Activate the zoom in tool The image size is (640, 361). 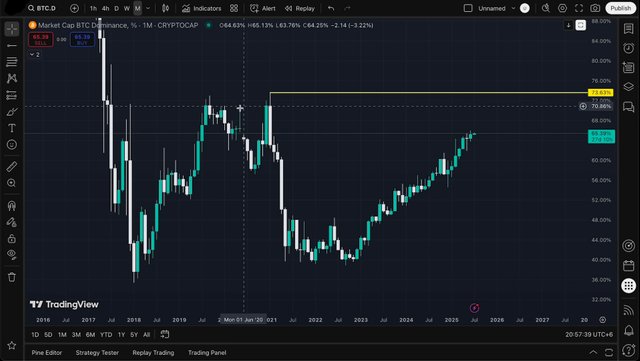coord(12,183)
